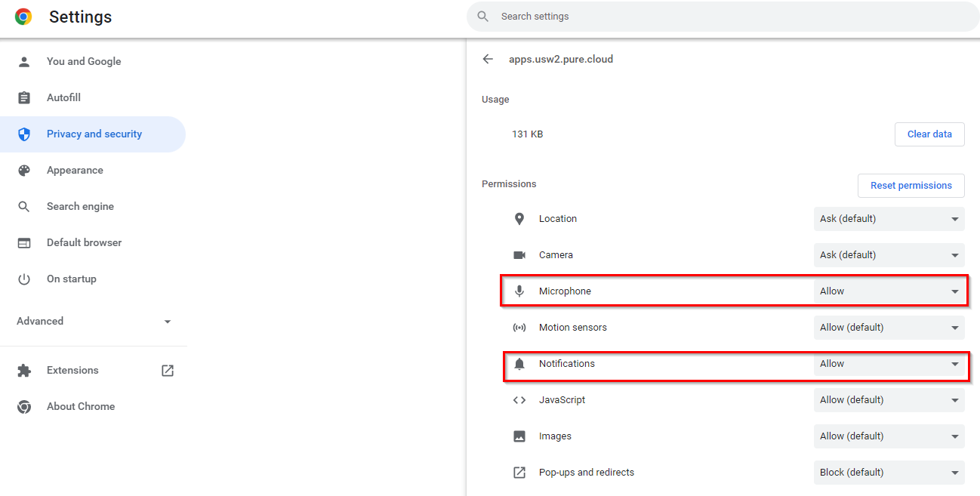Click the Microphone permission icon

(x=519, y=291)
